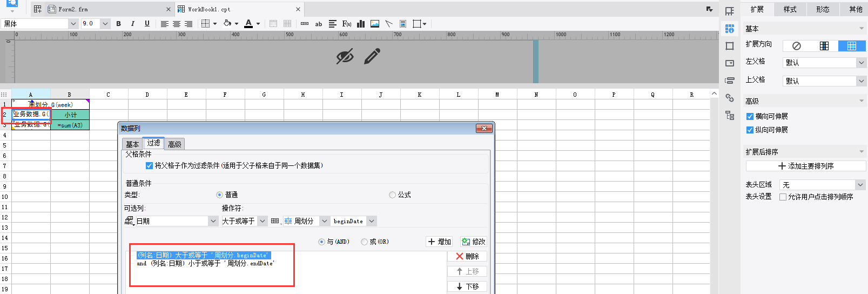Insert image icon in toolbar
Viewport: 868px width, 294px height.
tap(375, 24)
